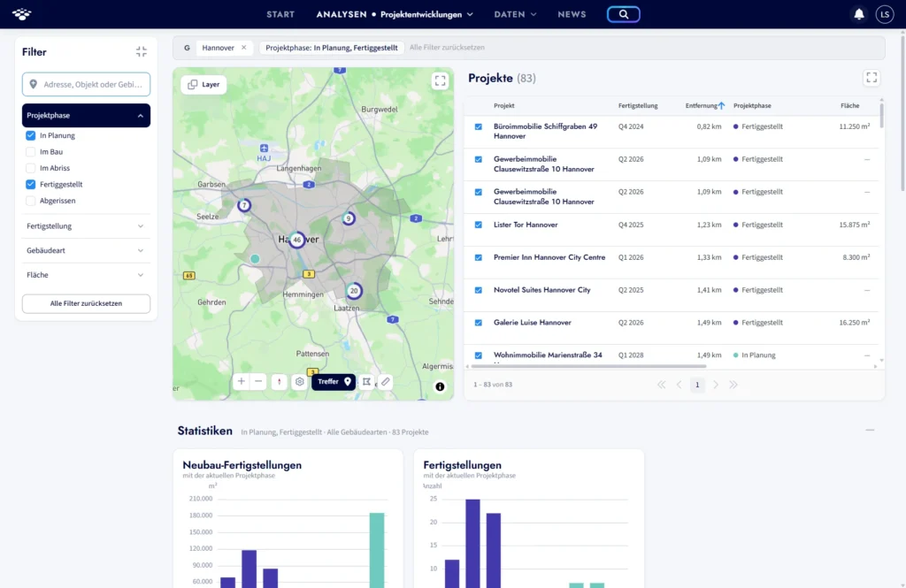Open the search icon in top navigation

pos(623,14)
